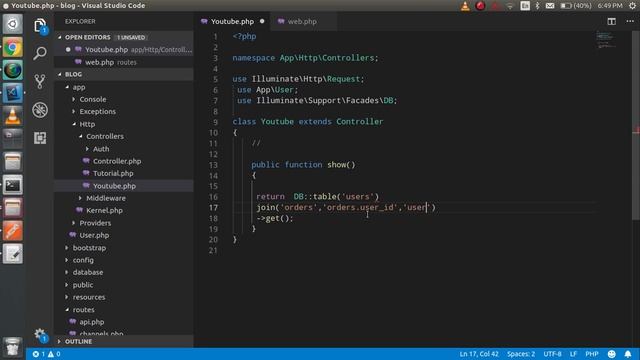Change line ending via LF status item
Screen dimensions: 640x360
tap(573, 354)
